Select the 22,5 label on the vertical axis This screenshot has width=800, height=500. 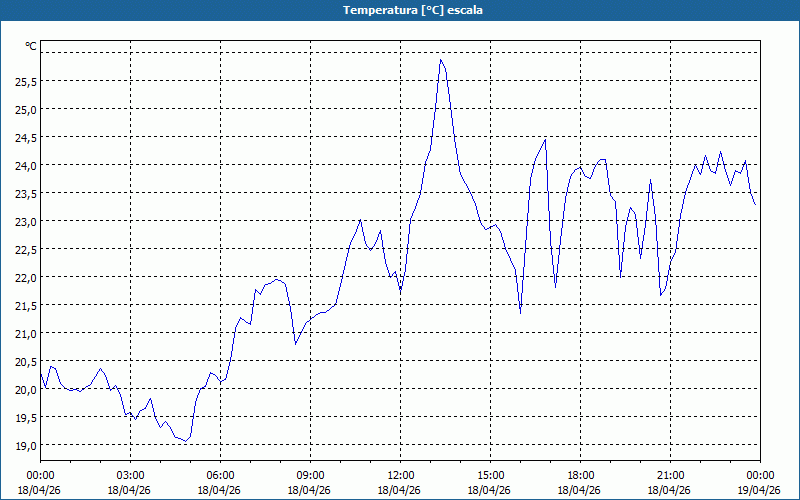click(26, 249)
